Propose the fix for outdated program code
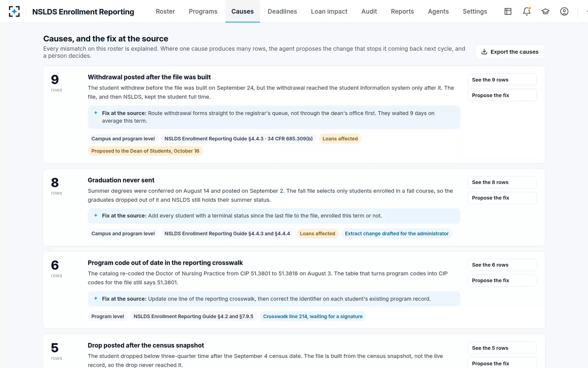This screenshot has width=588, height=368. [502, 280]
